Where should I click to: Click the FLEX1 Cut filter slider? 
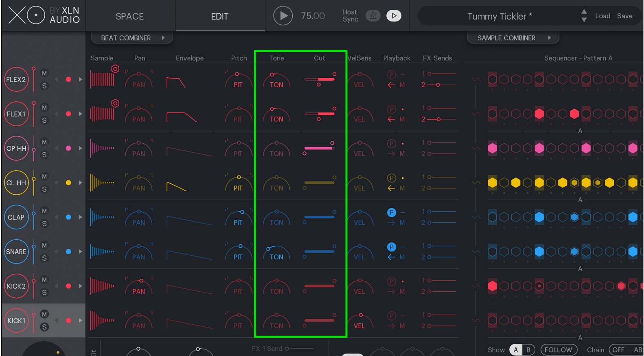[x=320, y=114]
